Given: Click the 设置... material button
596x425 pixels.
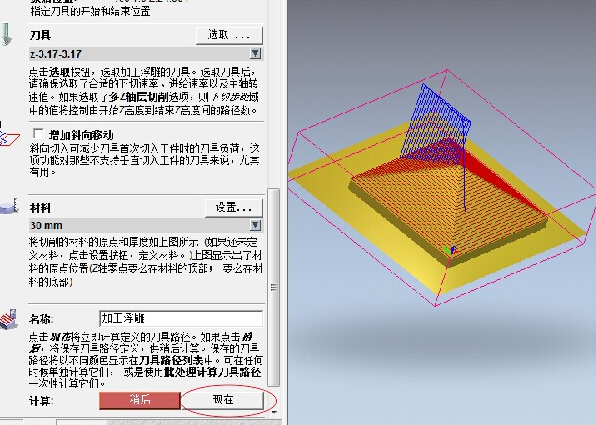Looking at the screenshot, I should [234, 208].
